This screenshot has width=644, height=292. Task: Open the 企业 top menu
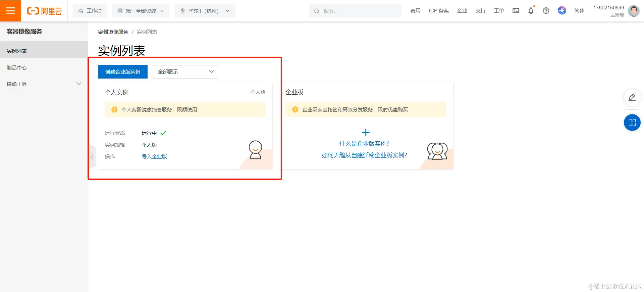click(462, 11)
